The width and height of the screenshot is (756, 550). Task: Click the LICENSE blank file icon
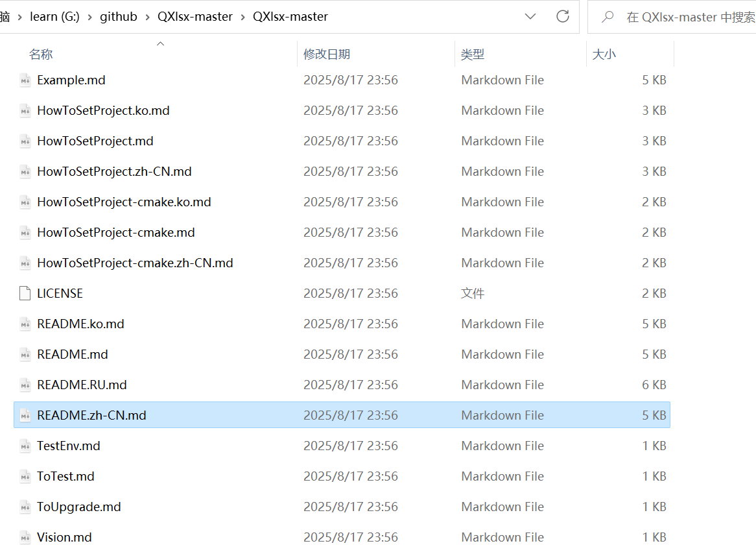point(25,293)
